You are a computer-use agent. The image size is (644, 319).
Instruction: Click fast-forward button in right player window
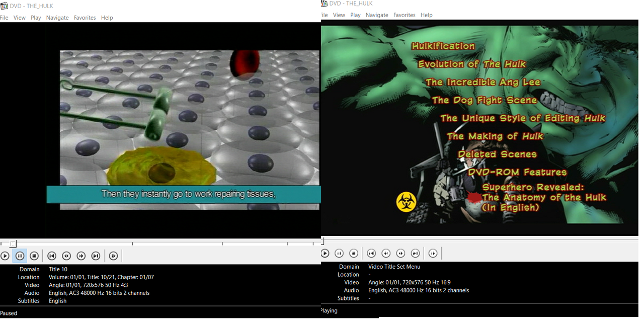tap(400, 254)
